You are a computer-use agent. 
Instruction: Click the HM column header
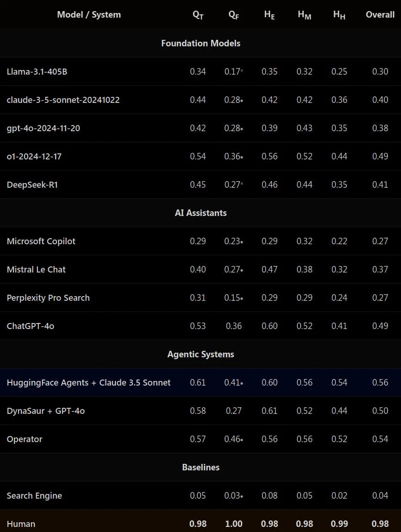(x=304, y=14)
